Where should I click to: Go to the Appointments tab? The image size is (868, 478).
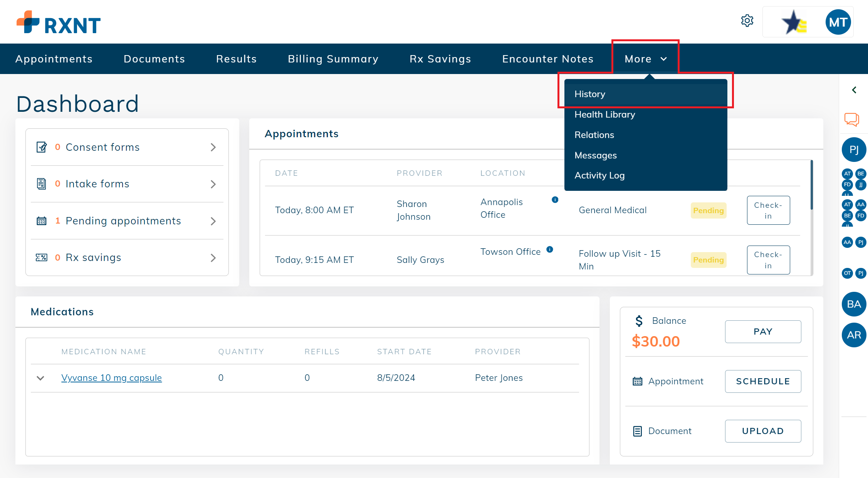point(54,59)
